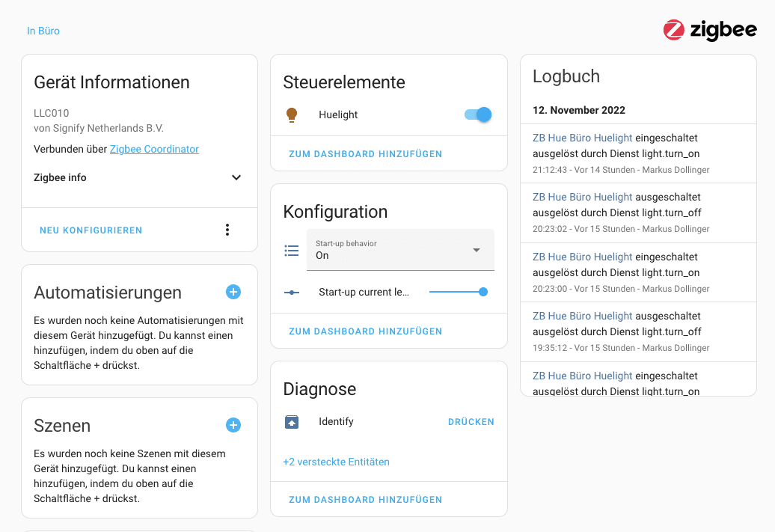Image resolution: width=775 pixels, height=532 pixels.
Task: Click the Start-up behavior list icon
Action: (292, 251)
